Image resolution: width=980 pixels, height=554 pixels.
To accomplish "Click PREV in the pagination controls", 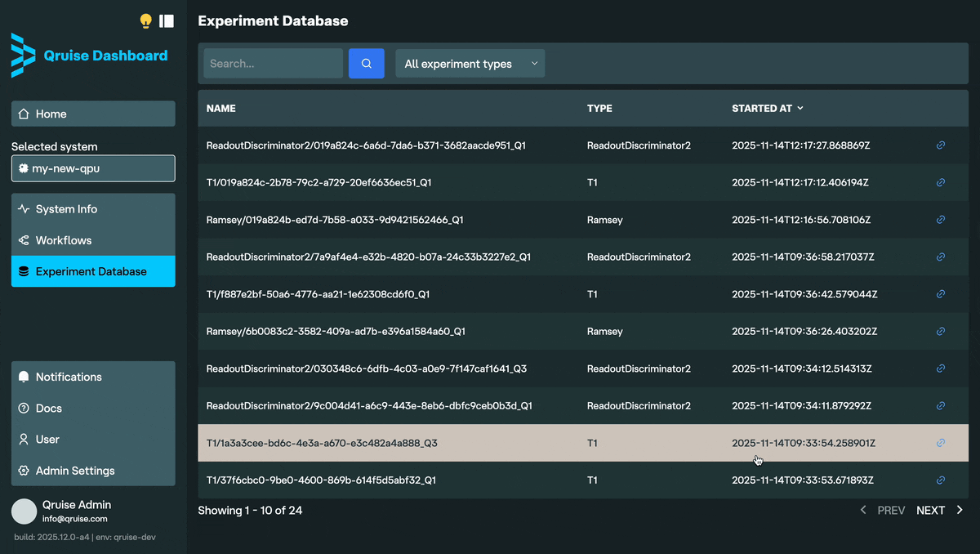I will click(891, 510).
